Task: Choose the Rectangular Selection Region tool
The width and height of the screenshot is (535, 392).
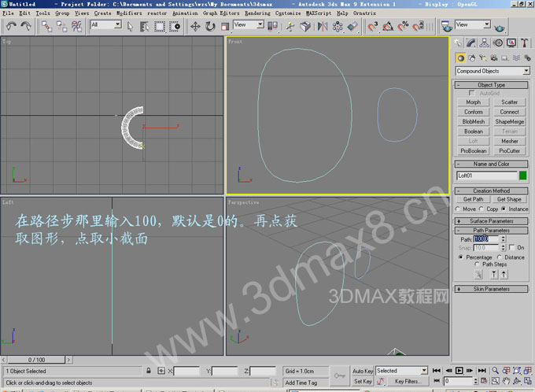Action: (160, 26)
